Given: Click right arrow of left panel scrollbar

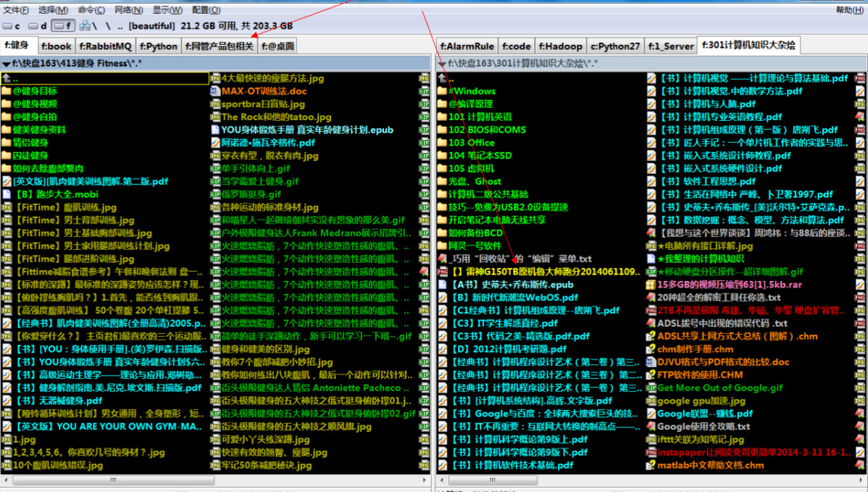Looking at the screenshot, I should 425,480.
